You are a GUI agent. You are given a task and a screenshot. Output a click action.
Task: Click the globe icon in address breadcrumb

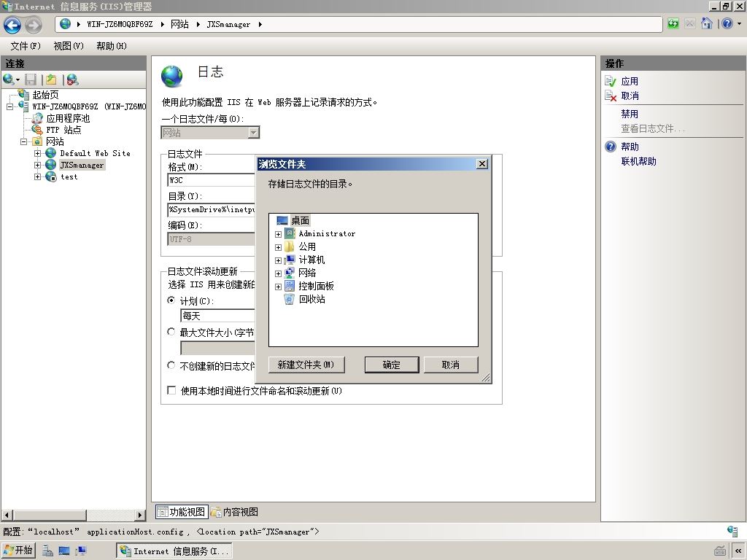65,24
